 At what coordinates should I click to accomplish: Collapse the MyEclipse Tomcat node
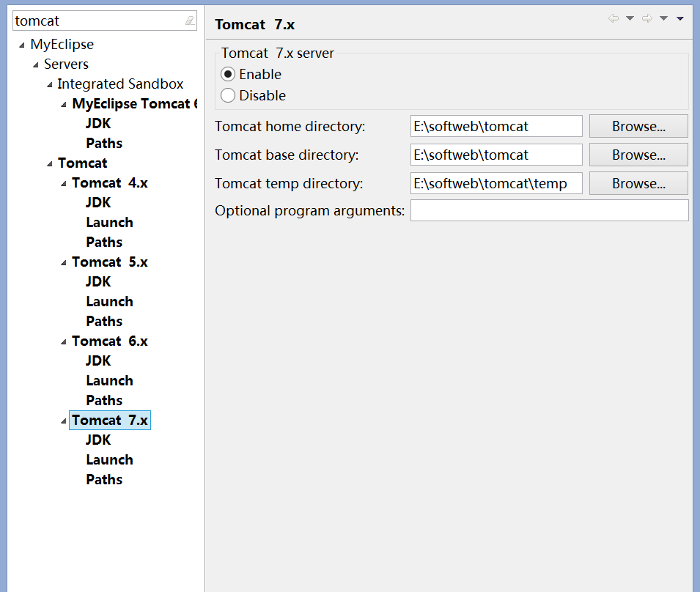point(63,105)
